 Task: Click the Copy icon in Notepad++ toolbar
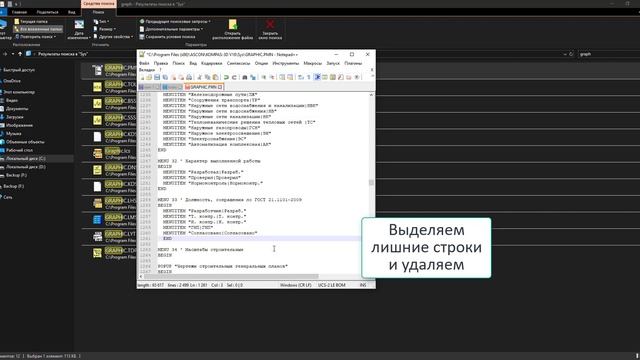coord(207,77)
